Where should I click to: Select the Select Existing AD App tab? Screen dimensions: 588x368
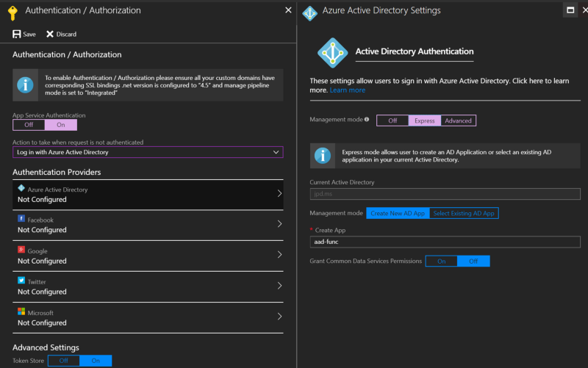[x=464, y=213]
